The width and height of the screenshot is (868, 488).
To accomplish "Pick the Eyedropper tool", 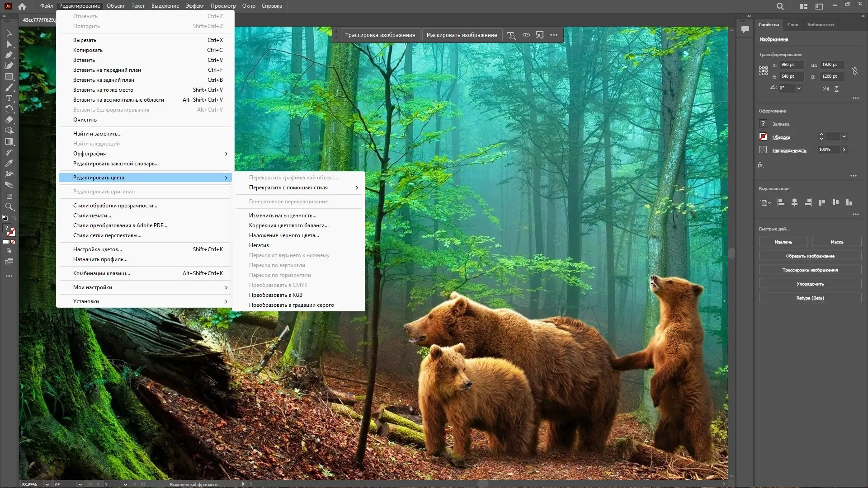I will (x=9, y=163).
